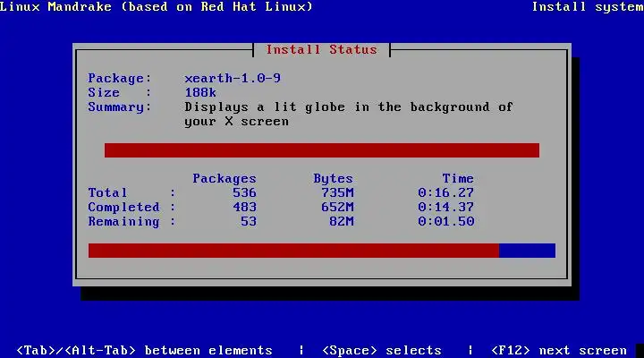Click total packages value "536"
This screenshot has height=358, width=644.
244,192
